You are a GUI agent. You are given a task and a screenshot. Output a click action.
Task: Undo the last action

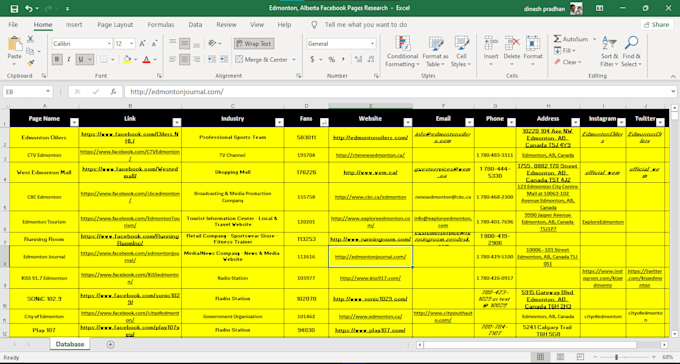29,8
